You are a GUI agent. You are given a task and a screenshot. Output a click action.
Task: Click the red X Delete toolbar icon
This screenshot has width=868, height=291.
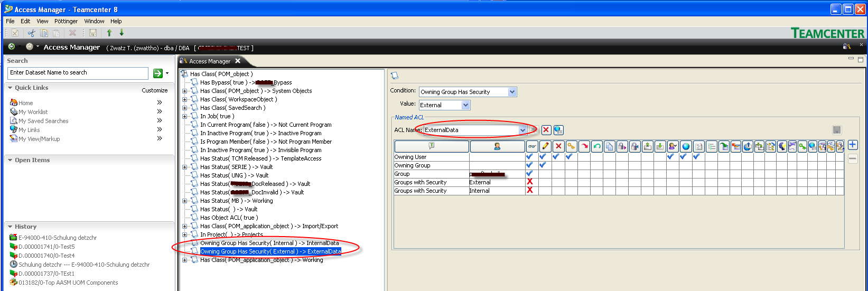pos(73,33)
